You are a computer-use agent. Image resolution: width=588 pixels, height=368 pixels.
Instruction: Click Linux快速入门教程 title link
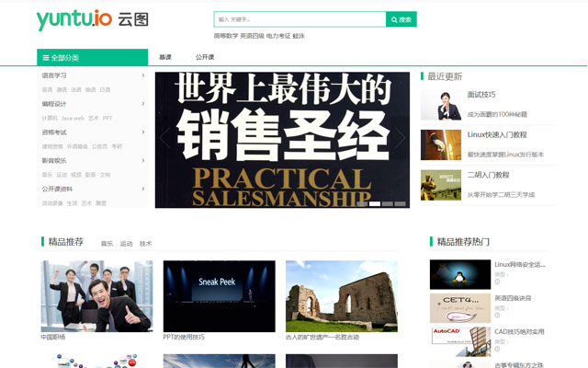(497, 134)
